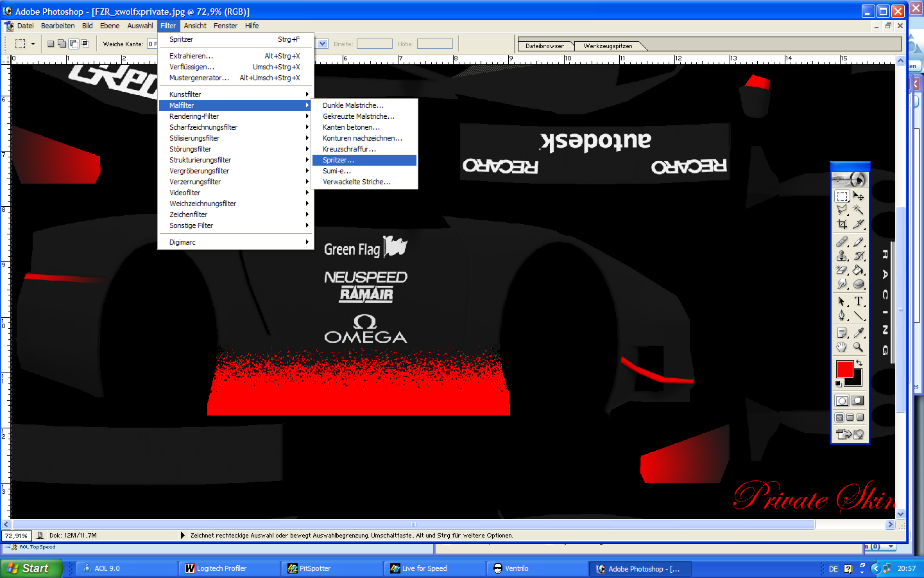Select the Pencil tool
Image resolution: width=924 pixels, height=578 pixels.
(858, 241)
